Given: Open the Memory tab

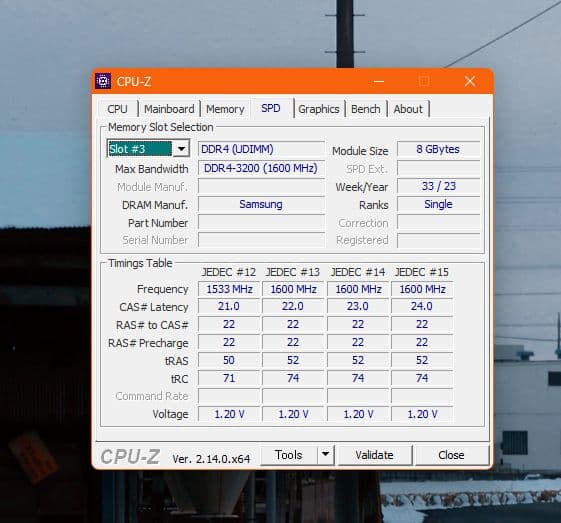Looking at the screenshot, I should tap(225, 109).
